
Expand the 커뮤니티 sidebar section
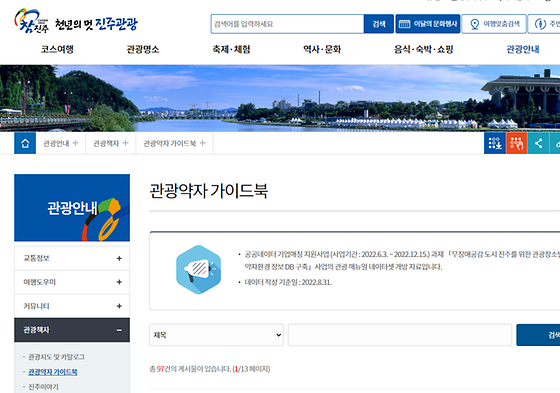click(x=72, y=306)
